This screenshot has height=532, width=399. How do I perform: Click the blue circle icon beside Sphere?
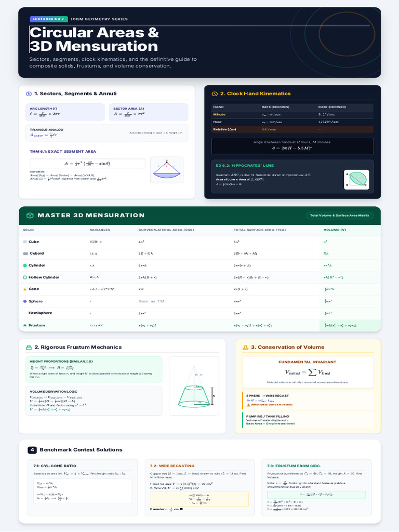click(25, 301)
